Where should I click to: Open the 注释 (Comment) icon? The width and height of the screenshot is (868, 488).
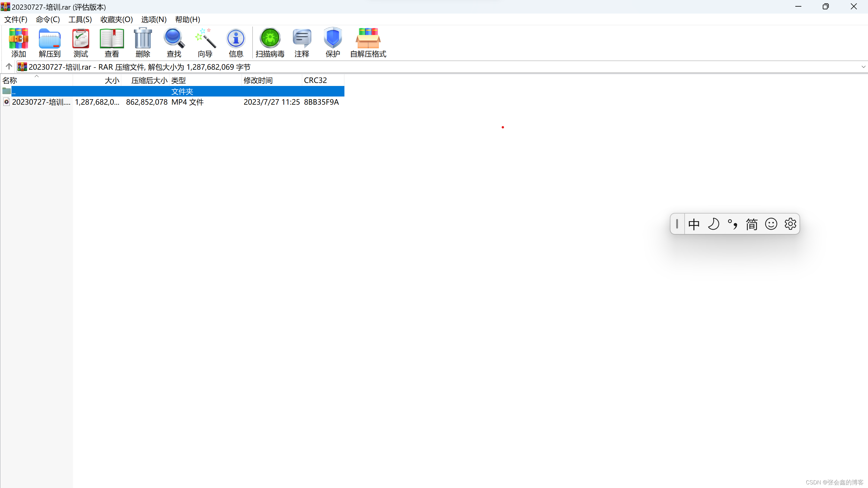pyautogui.click(x=302, y=43)
